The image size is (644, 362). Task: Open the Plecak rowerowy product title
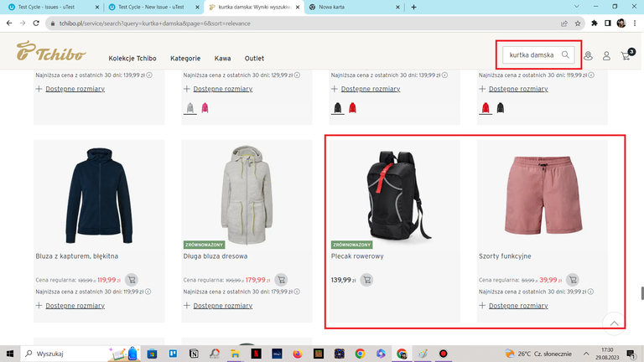[x=357, y=256]
